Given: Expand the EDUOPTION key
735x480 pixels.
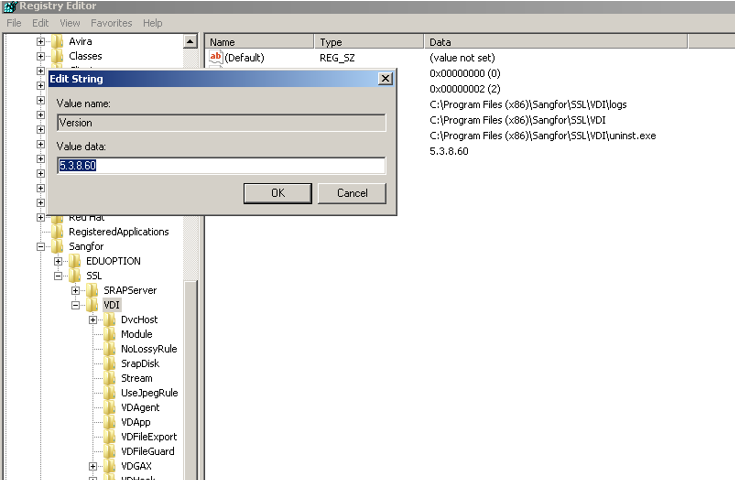Looking at the screenshot, I should [x=58, y=261].
